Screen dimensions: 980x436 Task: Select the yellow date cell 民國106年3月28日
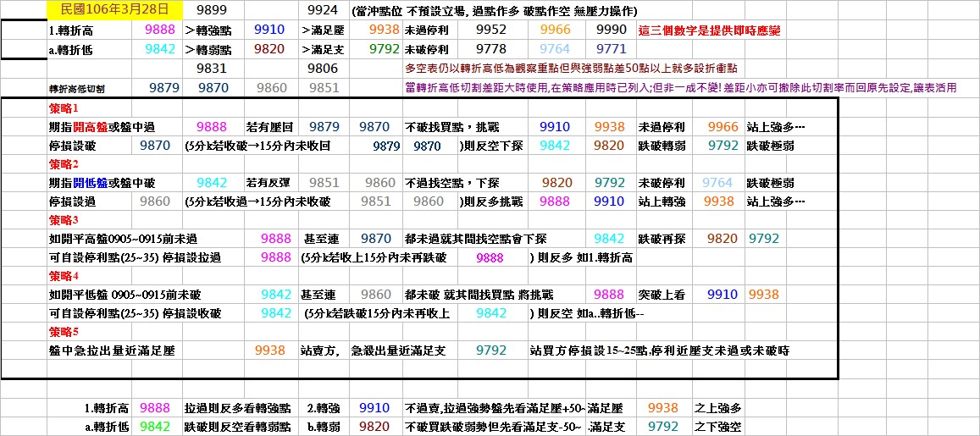coord(115,10)
